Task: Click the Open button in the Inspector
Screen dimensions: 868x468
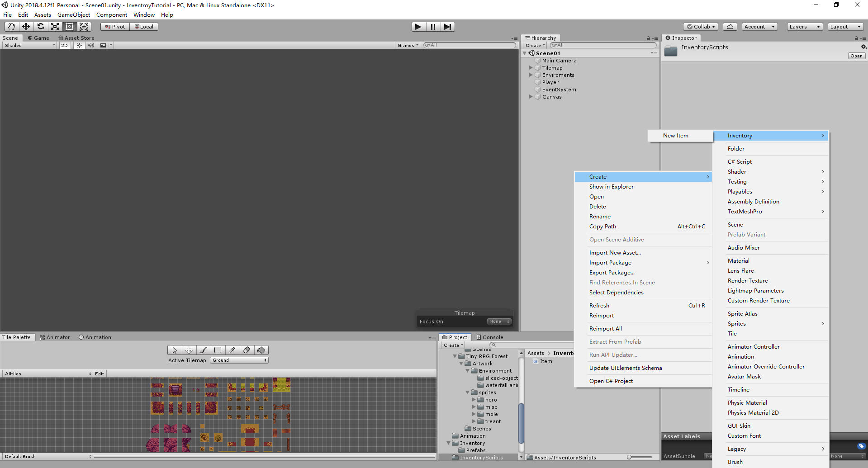Action: pos(856,56)
